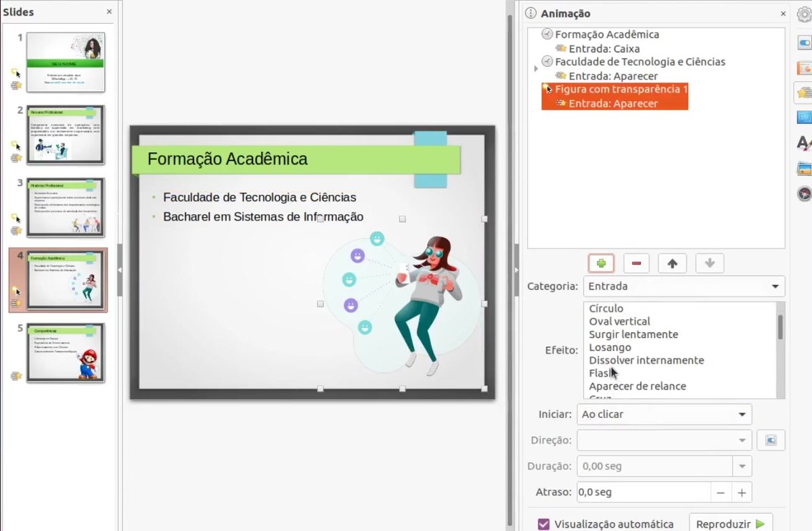
Task: Click slide 1 transition indicator icon
Action: [16, 72]
